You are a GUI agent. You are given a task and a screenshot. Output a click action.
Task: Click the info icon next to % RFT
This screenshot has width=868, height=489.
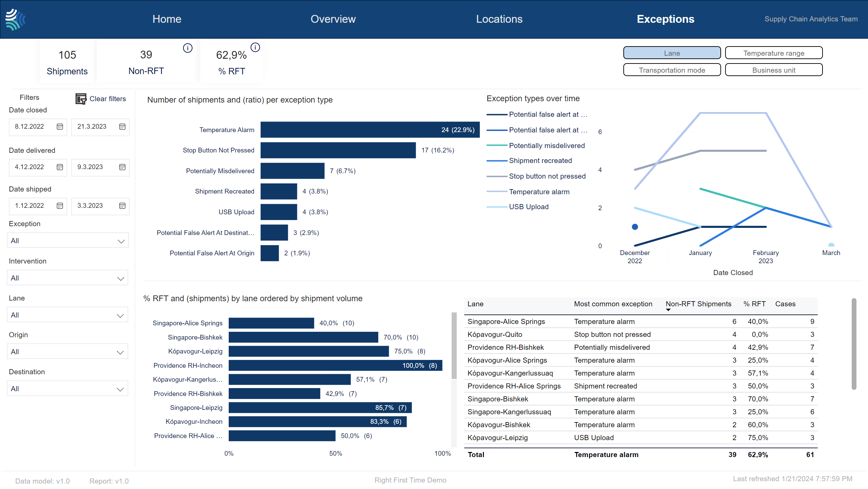pos(255,48)
